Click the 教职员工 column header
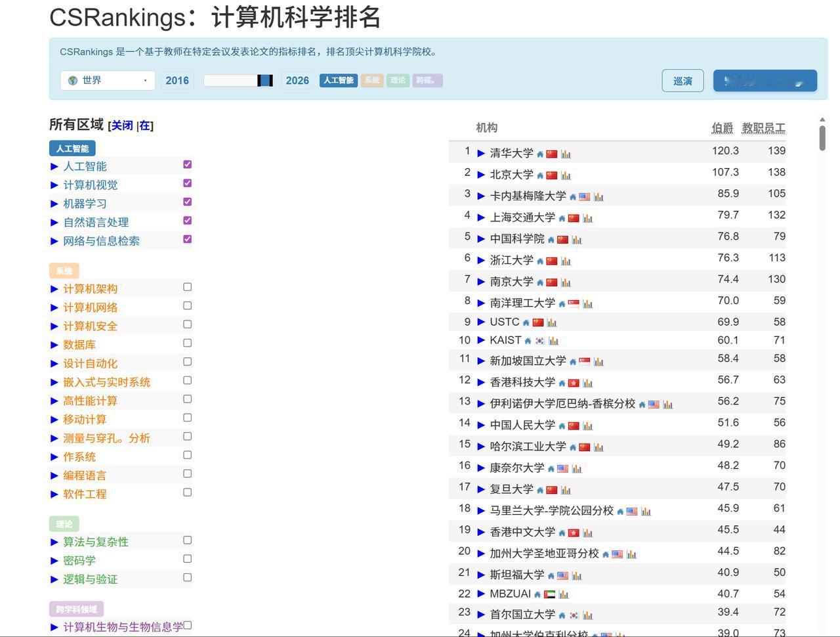This screenshot has height=637, width=840. click(764, 127)
